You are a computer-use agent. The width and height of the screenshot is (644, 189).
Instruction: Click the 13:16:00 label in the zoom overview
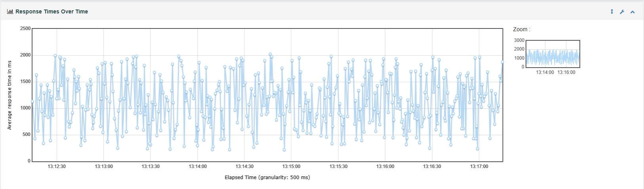[x=566, y=72]
